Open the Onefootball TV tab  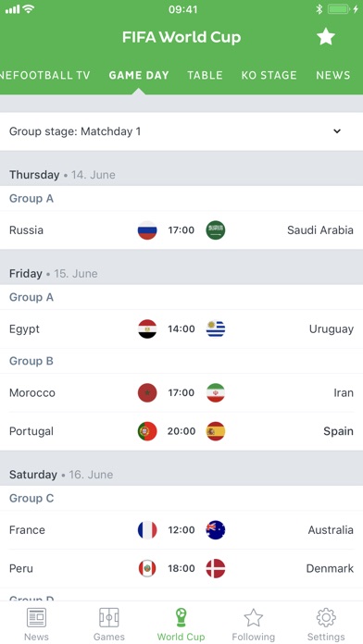44,75
